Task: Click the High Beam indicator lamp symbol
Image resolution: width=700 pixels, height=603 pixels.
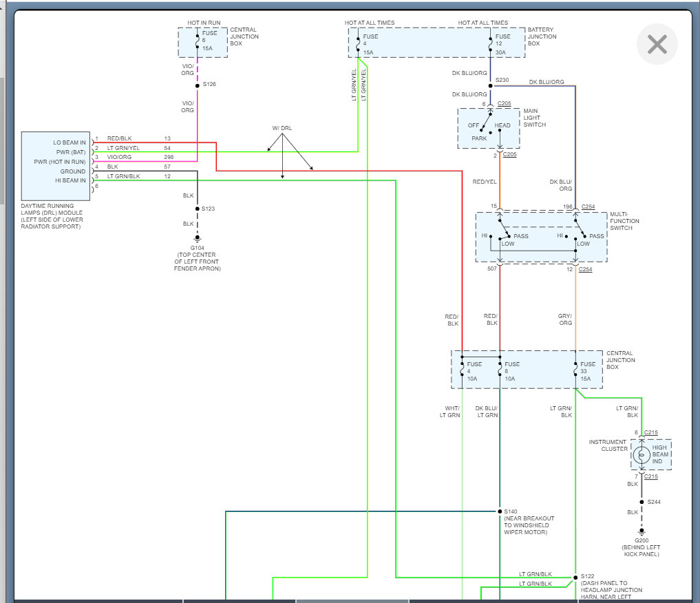Action: coord(641,454)
